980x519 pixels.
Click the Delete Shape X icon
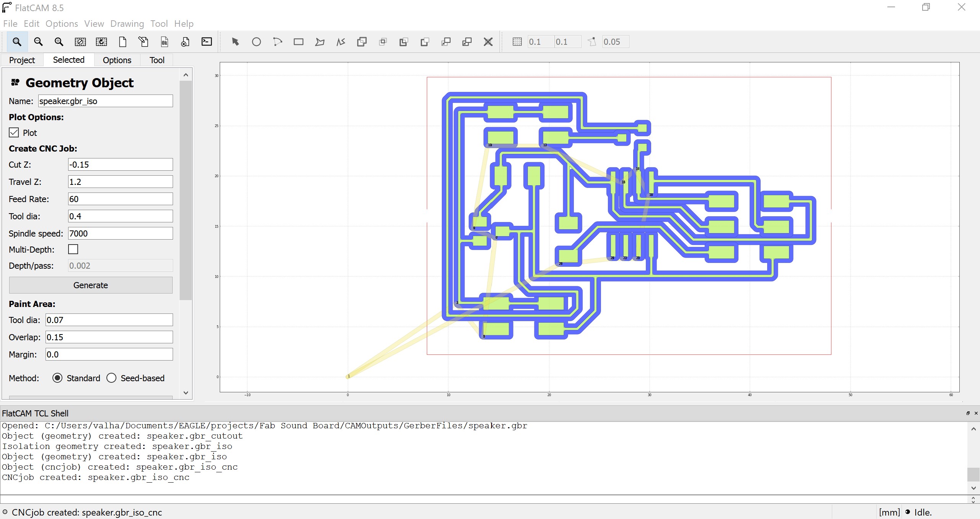click(488, 42)
